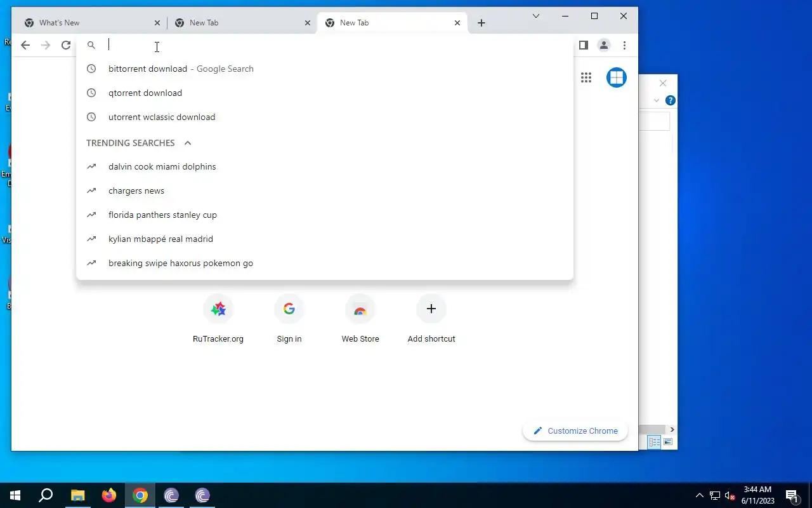Collapse the Trending Searches section
The width and height of the screenshot is (812, 508).
tap(188, 143)
